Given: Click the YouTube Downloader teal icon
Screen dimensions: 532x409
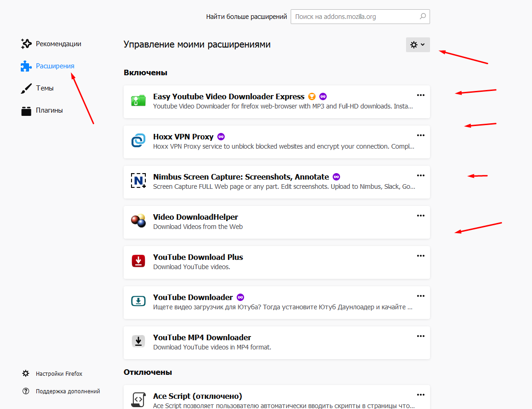Looking at the screenshot, I should (x=138, y=301).
